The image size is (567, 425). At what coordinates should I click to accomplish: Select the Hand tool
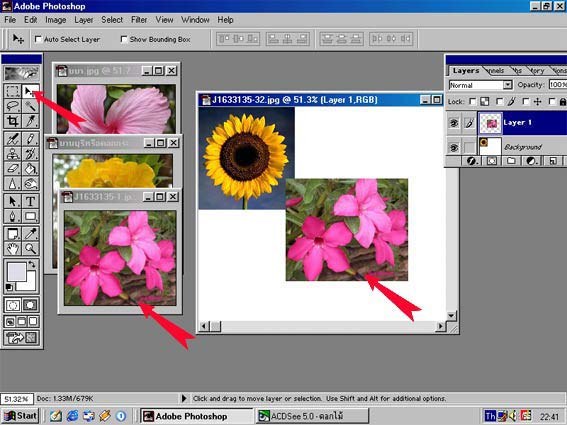pos(12,248)
